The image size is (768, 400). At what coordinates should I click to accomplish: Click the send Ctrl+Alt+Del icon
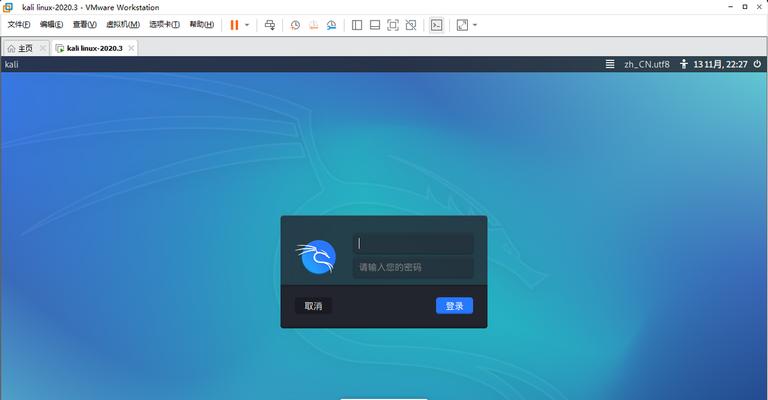270,25
